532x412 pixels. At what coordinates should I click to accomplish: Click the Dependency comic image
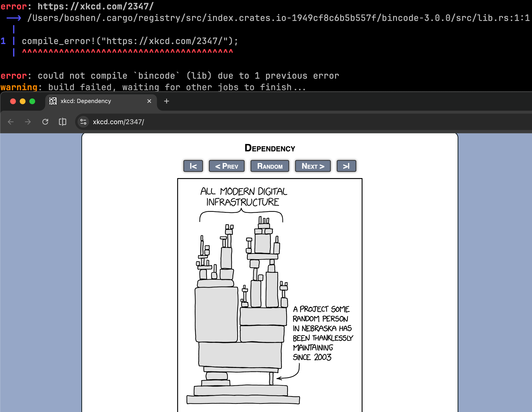coord(270,292)
